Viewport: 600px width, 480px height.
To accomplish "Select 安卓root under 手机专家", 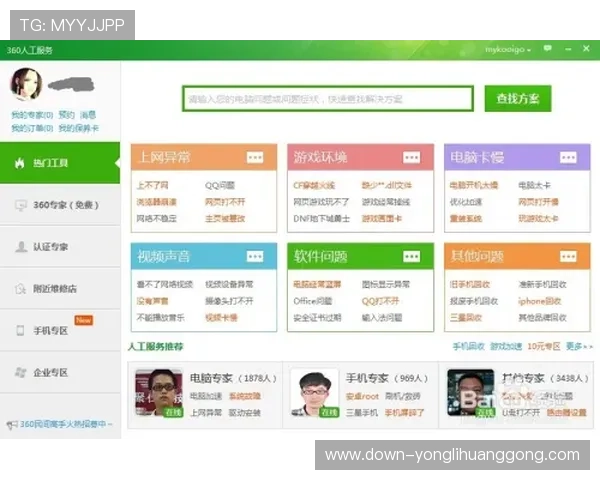I will (362, 397).
